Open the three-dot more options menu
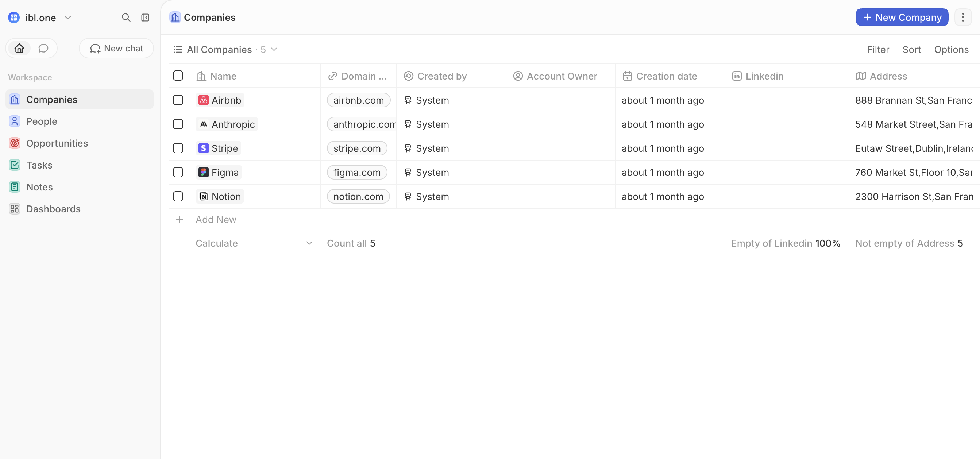The height and width of the screenshot is (459, 980). [x=963, y=18]
